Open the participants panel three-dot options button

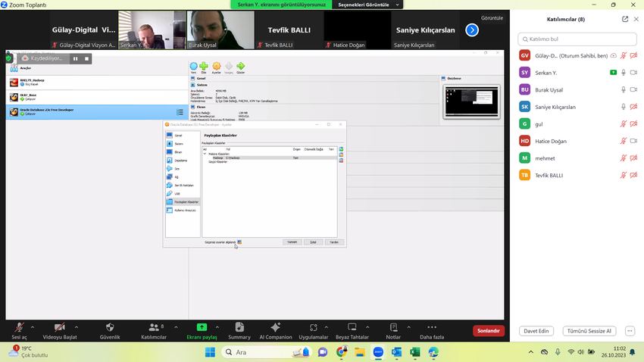(630, 331)
